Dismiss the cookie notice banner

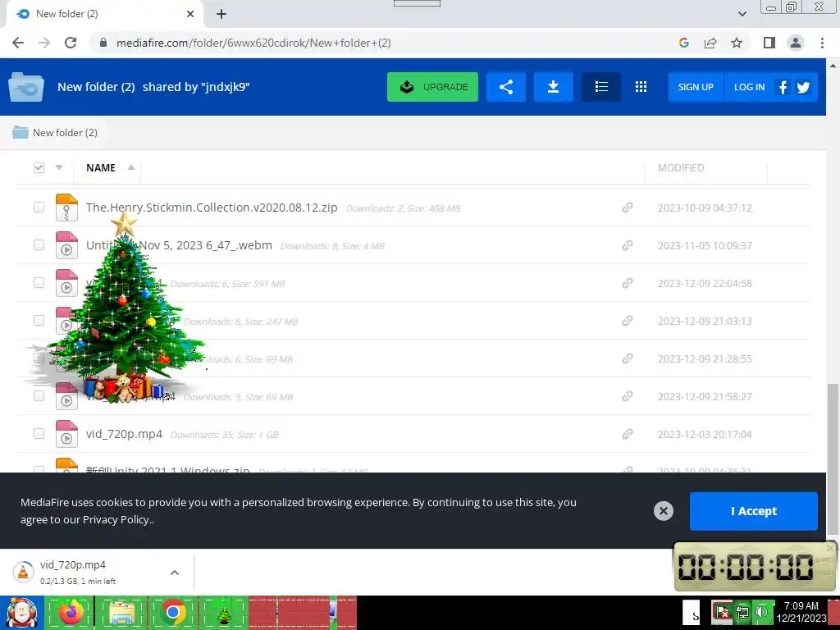coord(663,511)
